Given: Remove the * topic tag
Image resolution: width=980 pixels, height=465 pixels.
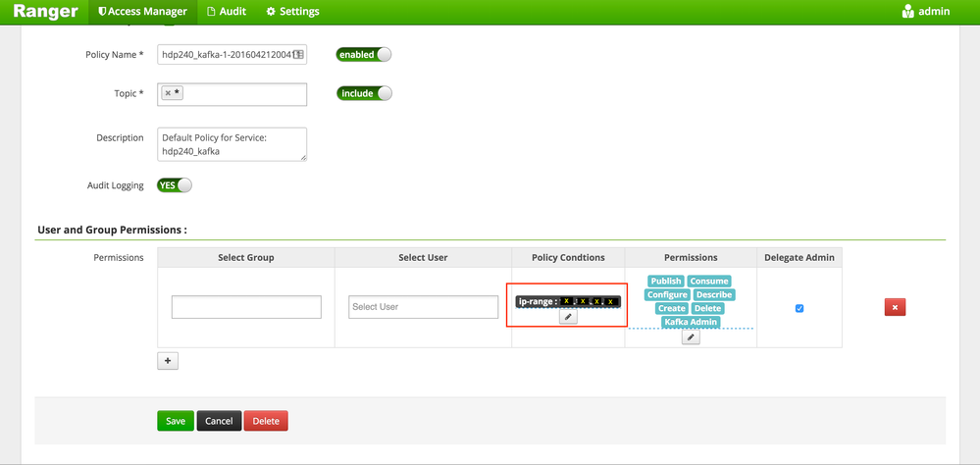Looking at the screenshot, I should 168,93.
